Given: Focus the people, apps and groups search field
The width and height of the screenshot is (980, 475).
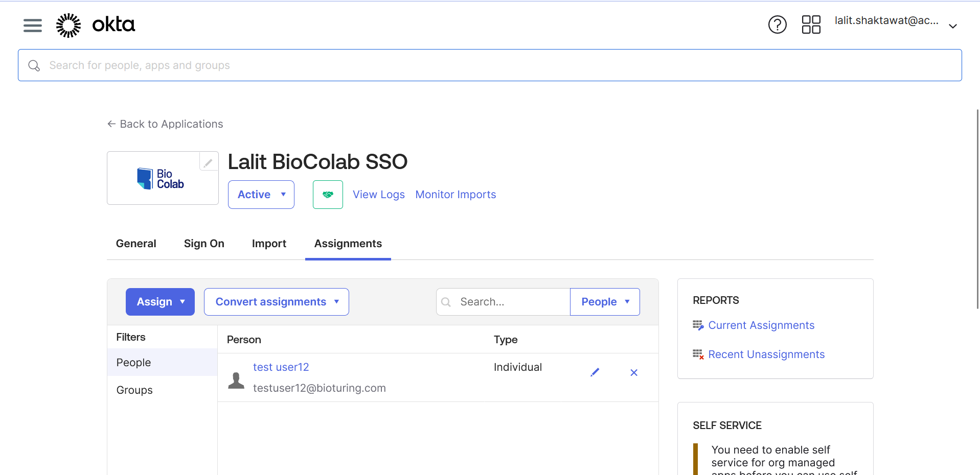Looking at the screenshot, I should [490, 65].
